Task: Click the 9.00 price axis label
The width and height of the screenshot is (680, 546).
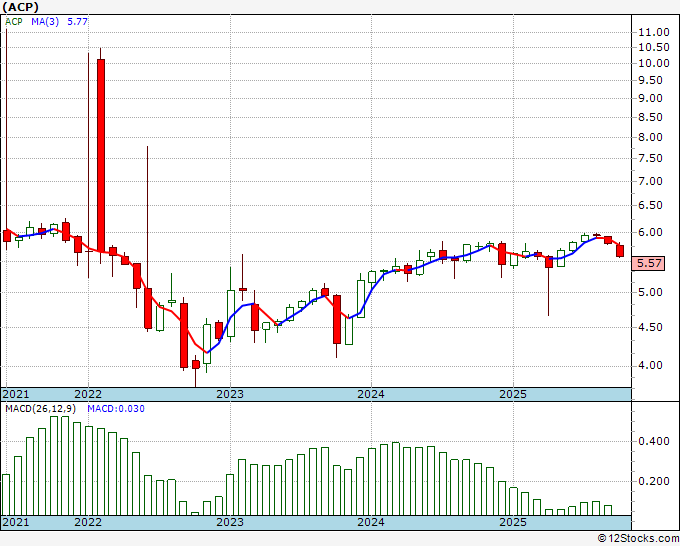Action: click(650, 98)
